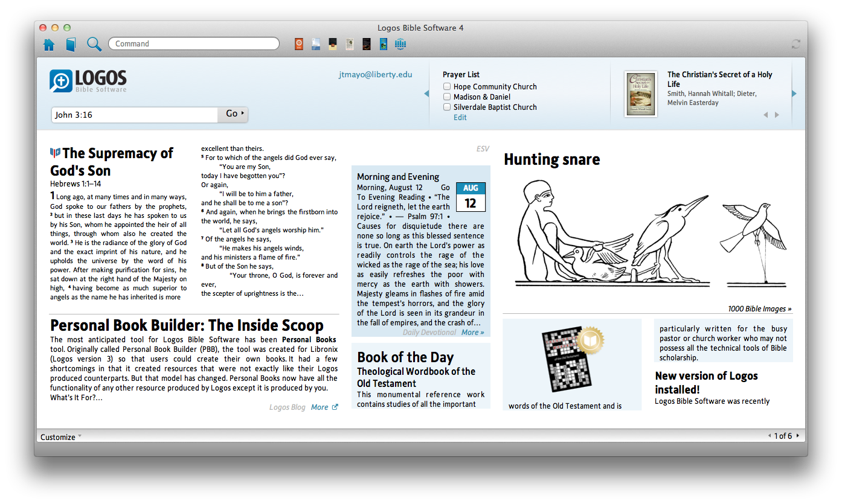This screenshot has height=504, width=842.
Task: Click the 1 of 6 page indicator
Action: pos(783,436)
